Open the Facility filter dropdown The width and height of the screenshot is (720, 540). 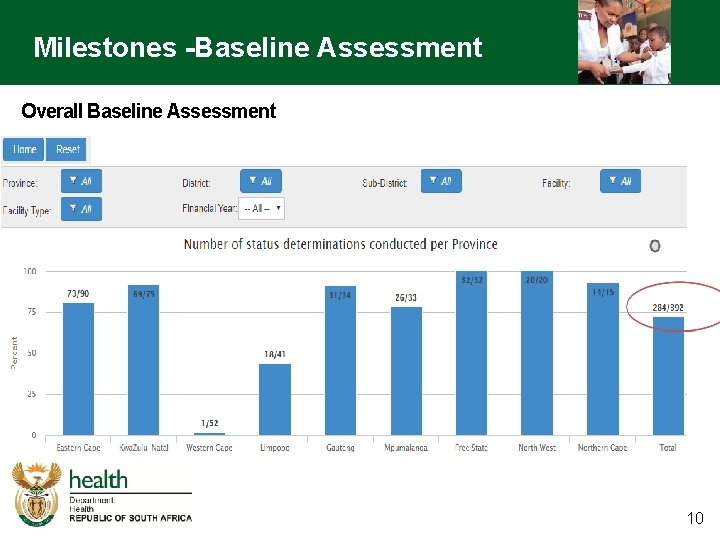(x=620, y=181)
